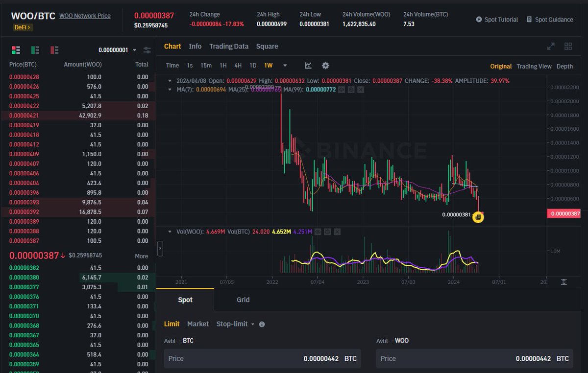588x373 pixels.
Task: Select buy order at 0.00000382
Action: click(x=78, y=268)
